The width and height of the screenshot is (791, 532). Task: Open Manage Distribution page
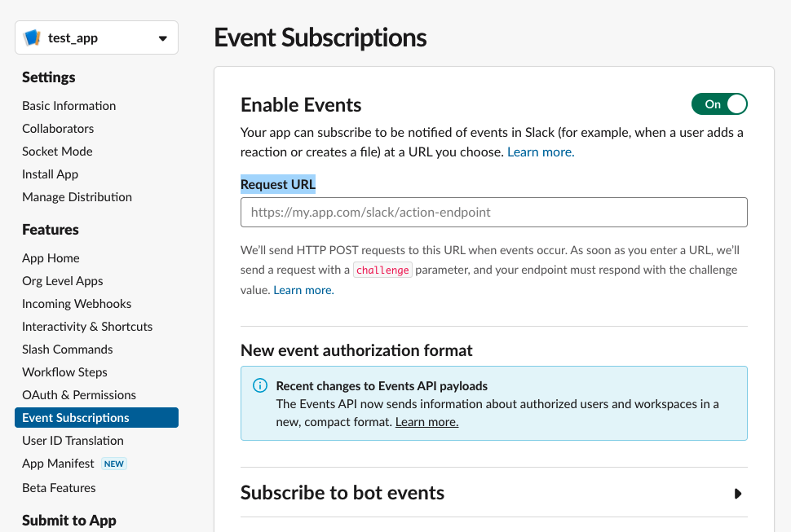(x=77, y=197)
